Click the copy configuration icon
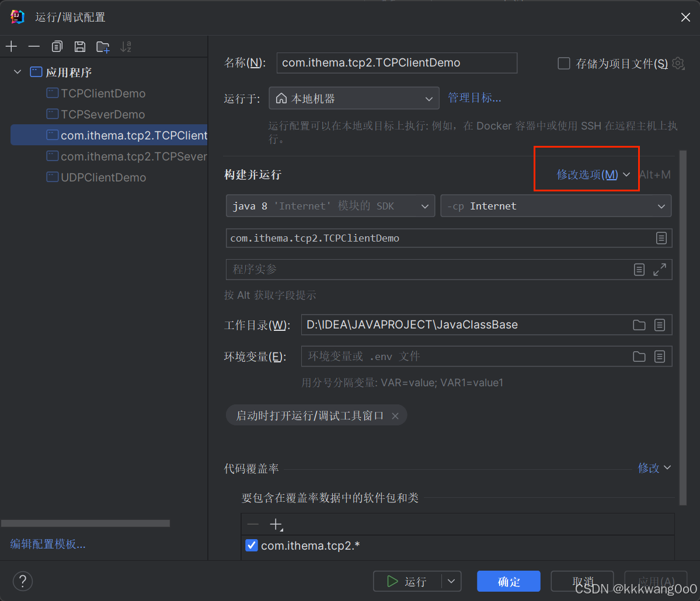 [x=57, y=47]
